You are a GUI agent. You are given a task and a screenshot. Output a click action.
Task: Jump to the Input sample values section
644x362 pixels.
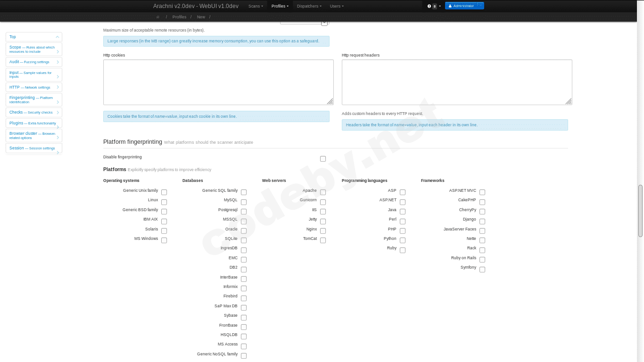coord(34,74)
